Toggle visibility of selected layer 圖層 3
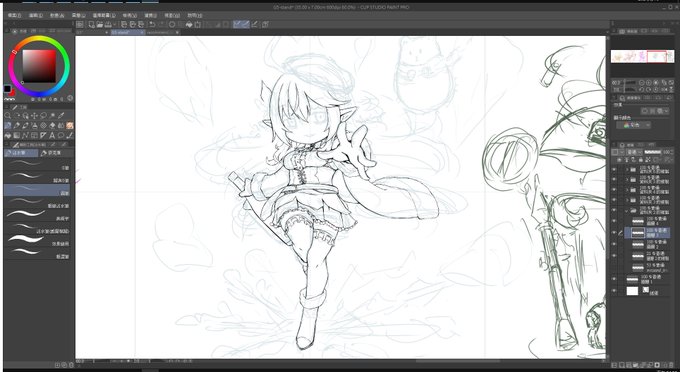 (614, 232)
